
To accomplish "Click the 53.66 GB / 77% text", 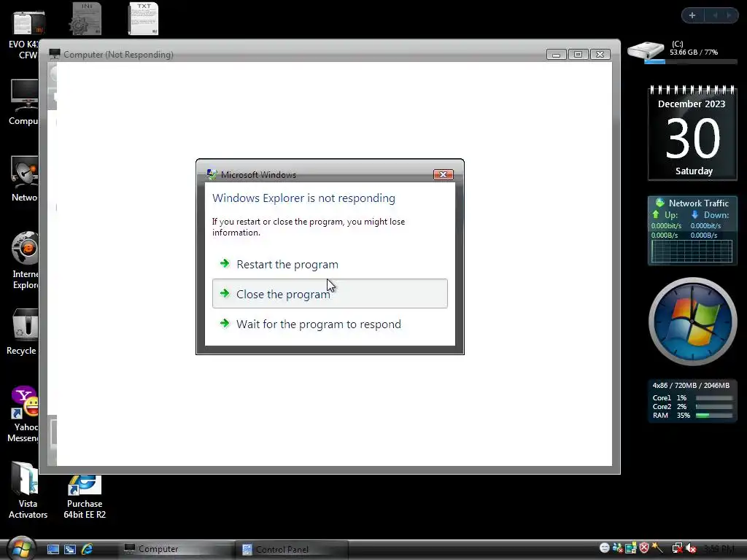I will pos(694,52).
